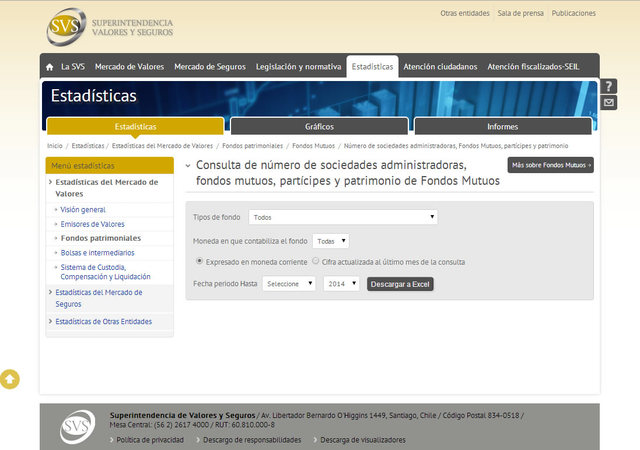Open the year 2014 dropdown
Viewport: 640px width, 450px height.
pyautogui.click(x=341, y=283)
